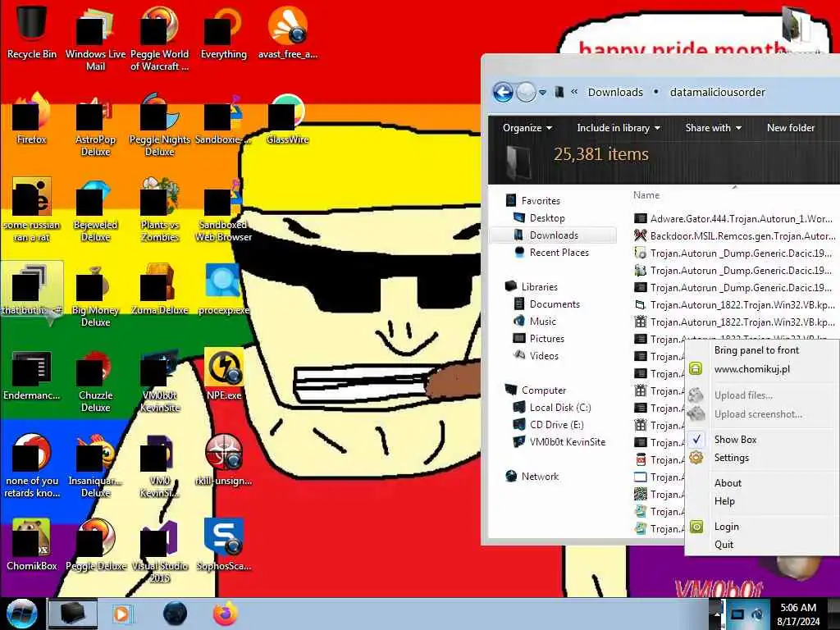Open the Windows Live Mail shortcut
This screenshot has width=840, height=630.
coord(95,39)
